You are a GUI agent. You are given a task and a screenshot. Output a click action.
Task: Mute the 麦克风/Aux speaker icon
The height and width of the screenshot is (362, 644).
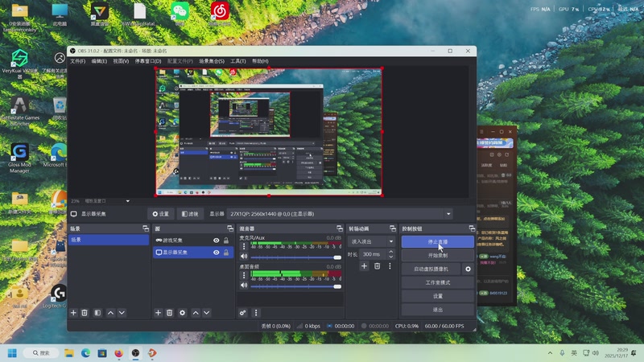pyautogui.click(x=244, y=257)
